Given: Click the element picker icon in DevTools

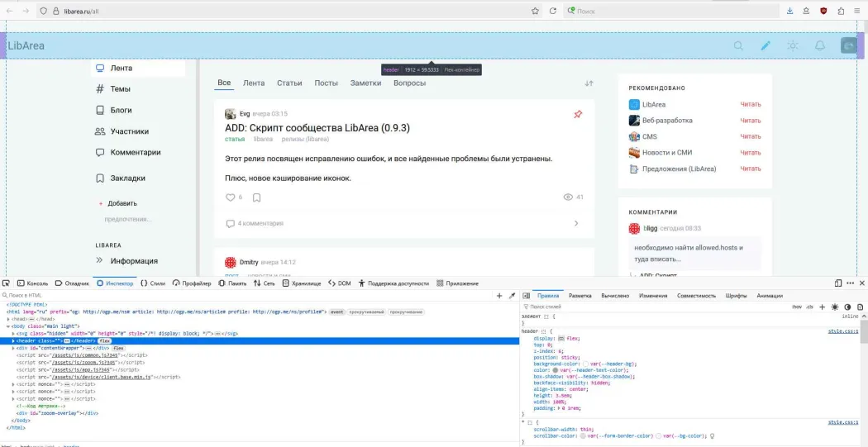Looking at the screenshot, I should tap(6, 283).
